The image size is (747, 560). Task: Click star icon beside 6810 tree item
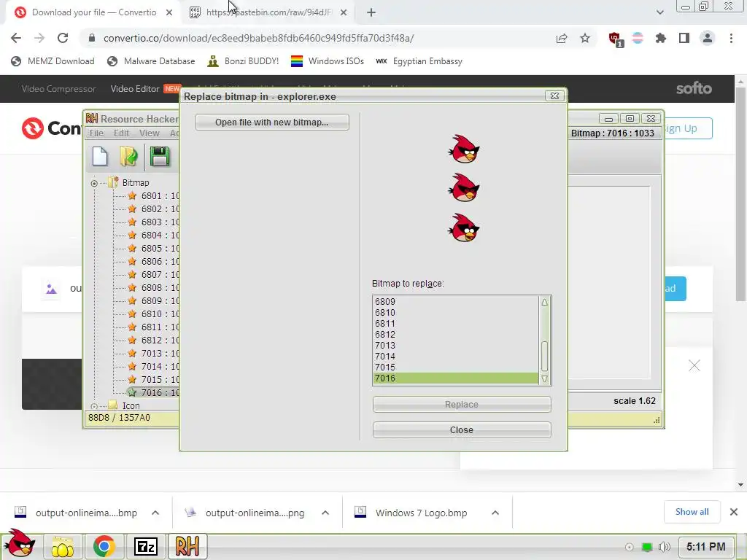[x=132, y=314]
